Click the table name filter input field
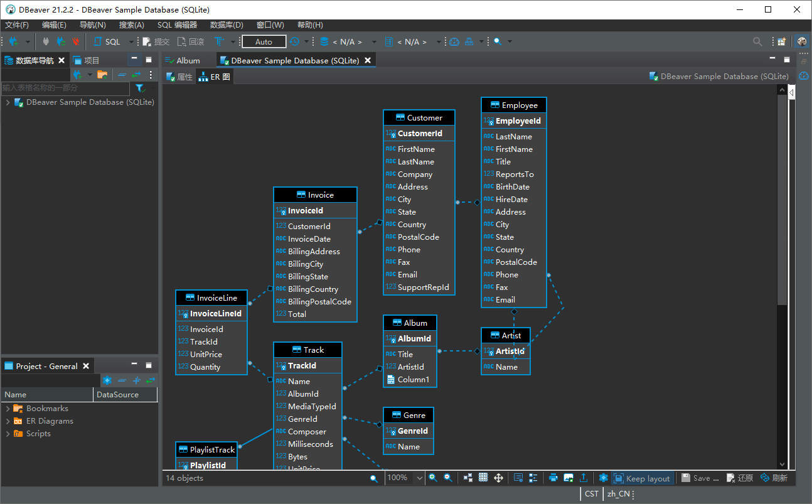 pyautogui.click(x=65, y=88)
